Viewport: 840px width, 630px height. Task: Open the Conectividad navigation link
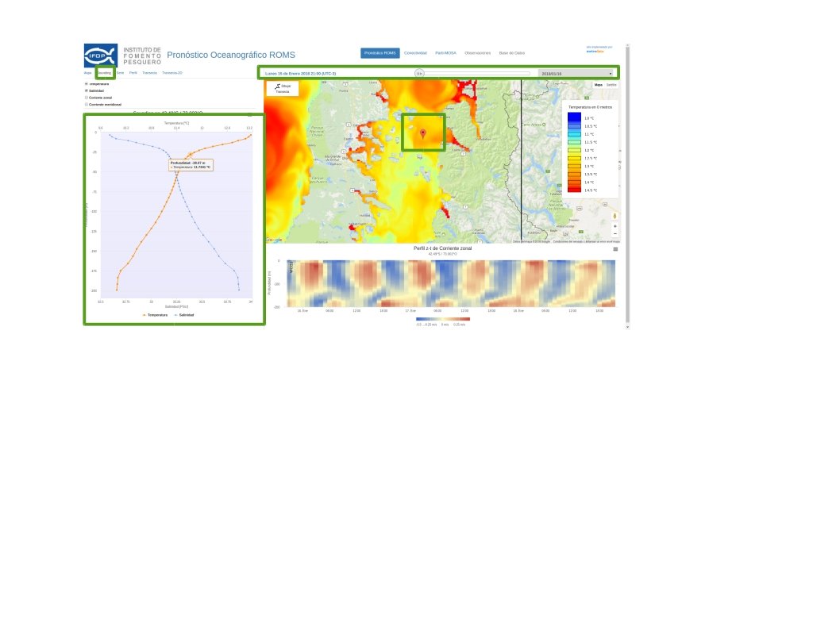pos(415,53)
